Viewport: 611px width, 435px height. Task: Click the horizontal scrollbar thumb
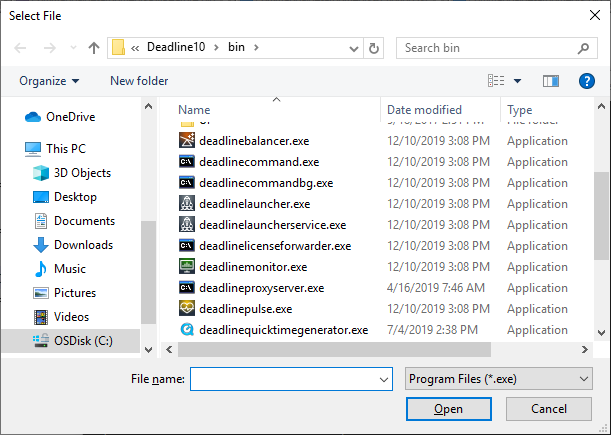click(334, 350)
